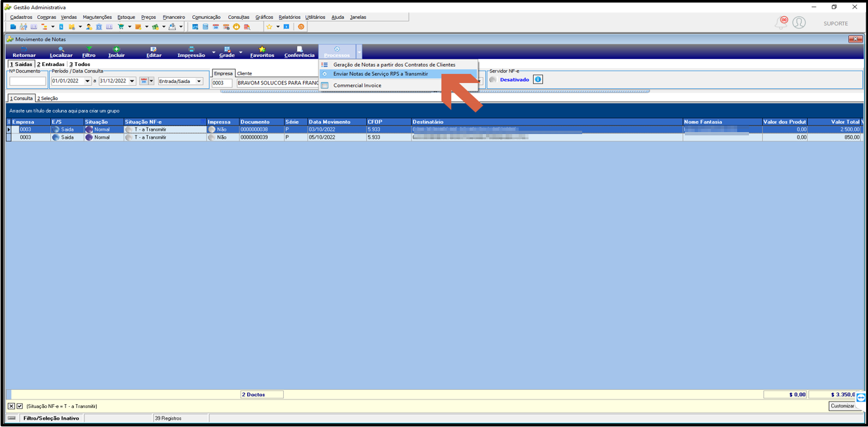The height and width of the screenshot is (427, 868).
Task: Click the 2.500,00 total value cell
Action: click(x=835, y=129)
